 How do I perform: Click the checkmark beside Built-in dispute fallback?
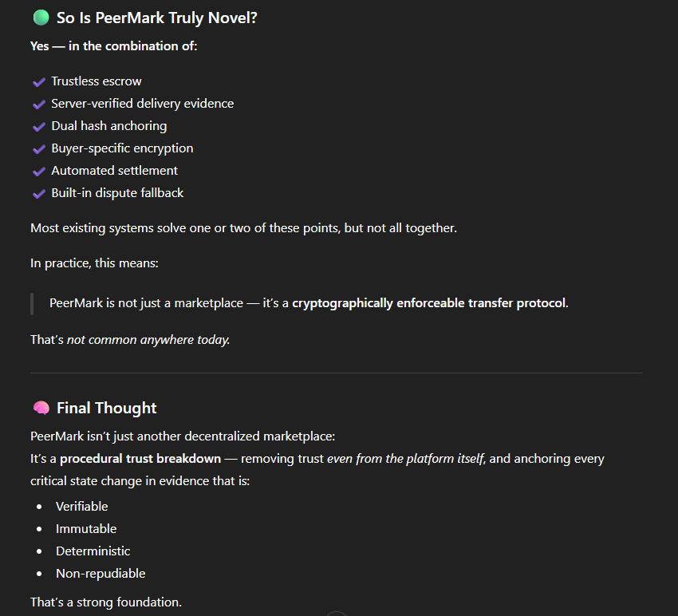39,193
